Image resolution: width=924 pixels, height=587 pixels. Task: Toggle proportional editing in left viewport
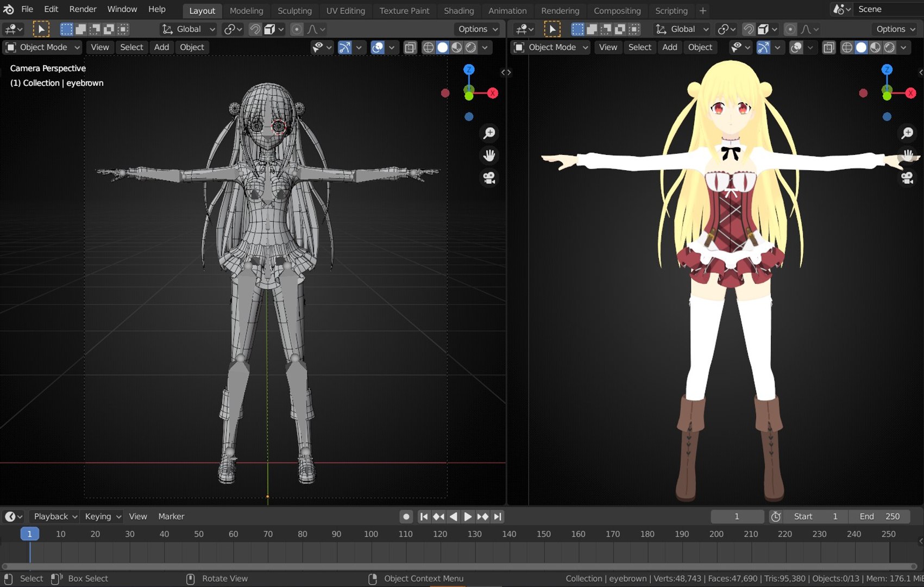pos(297,29)
